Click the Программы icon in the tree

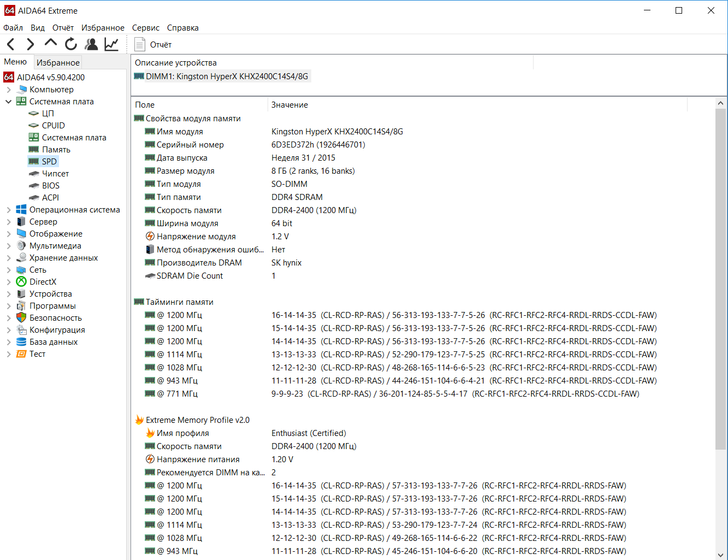(x=21, y=306)
